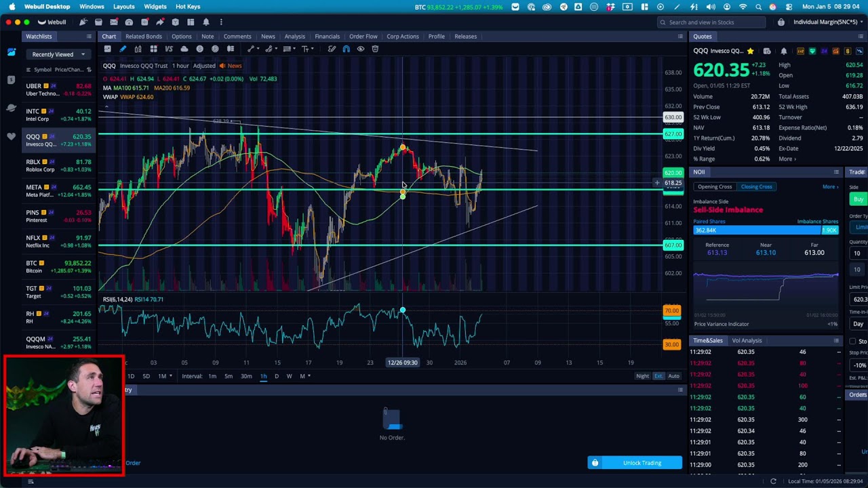Click the eraser/brush drawing icon in chart toolbar

pos(332,49)
